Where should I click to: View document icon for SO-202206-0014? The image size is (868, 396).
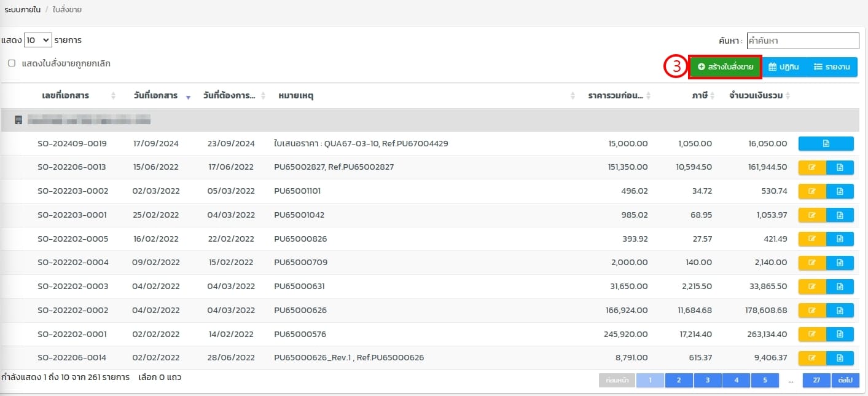(840, 358)
